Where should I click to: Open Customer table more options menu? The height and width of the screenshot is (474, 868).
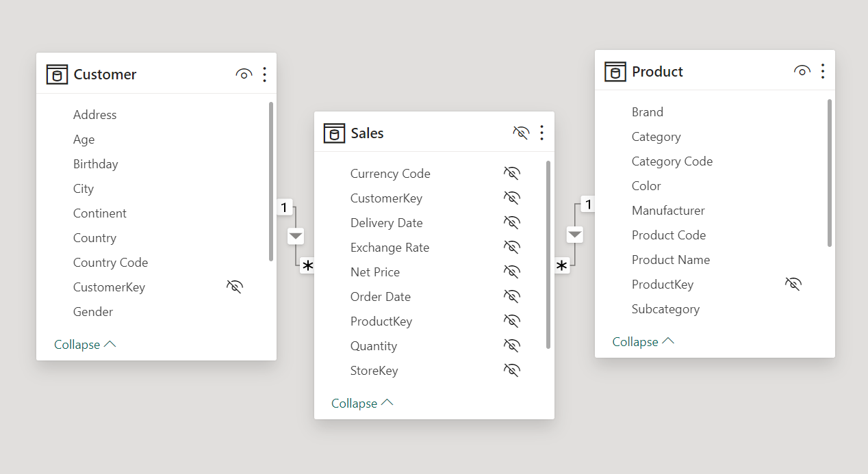coord(265,75)
